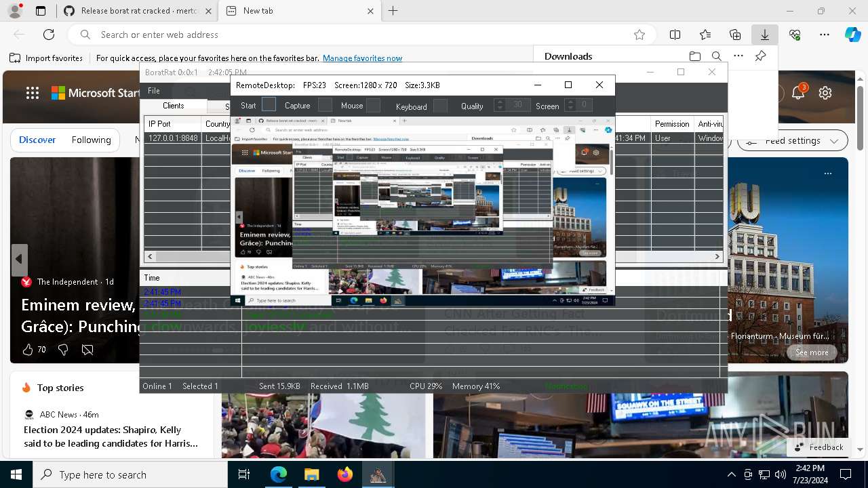Open a new browser tab with plus
868x488 pixels.
pyautogui.click(x=393, y=11)
